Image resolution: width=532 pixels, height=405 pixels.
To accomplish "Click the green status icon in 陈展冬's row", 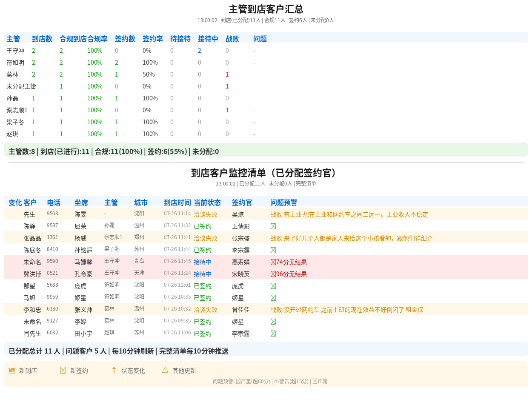I will coord(273,250).
